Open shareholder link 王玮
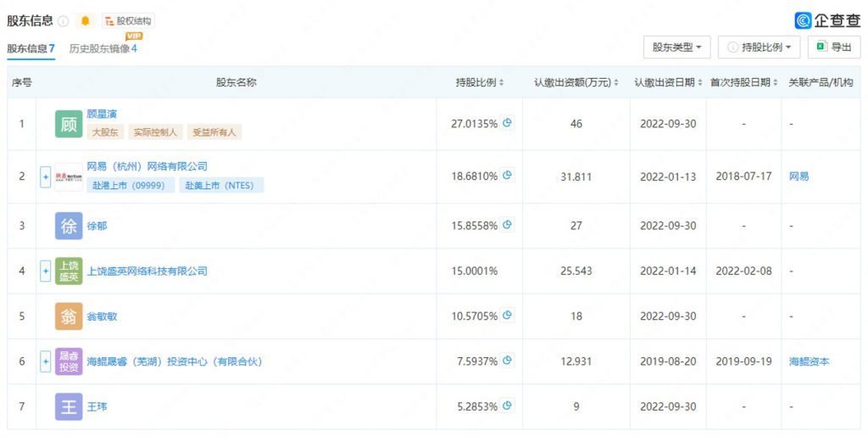868x437 pixels. (x=97, y=407)
